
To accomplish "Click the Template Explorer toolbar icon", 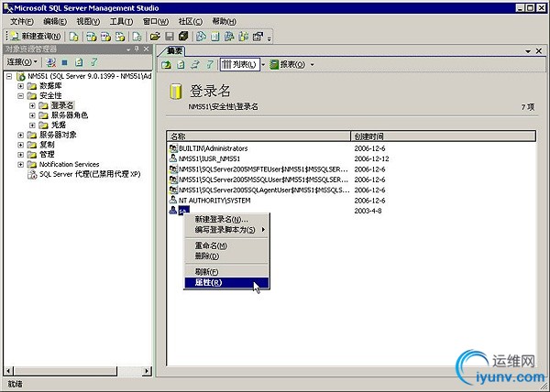I will tap(244, 36).
